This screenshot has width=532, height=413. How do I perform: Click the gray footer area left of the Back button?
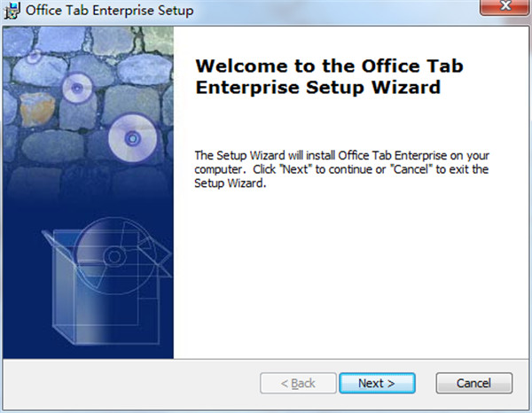click(x=130, y=383)
